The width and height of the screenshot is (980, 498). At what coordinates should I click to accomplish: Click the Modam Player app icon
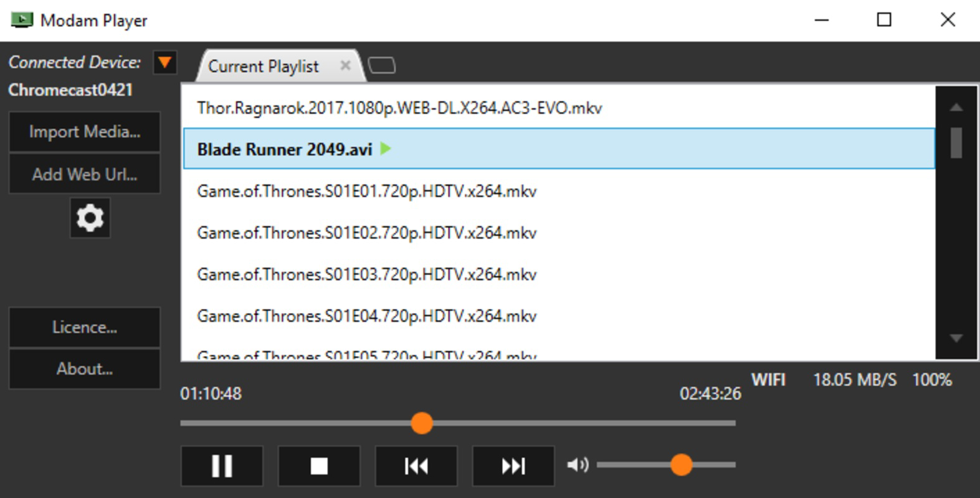[x=22, y=20]
